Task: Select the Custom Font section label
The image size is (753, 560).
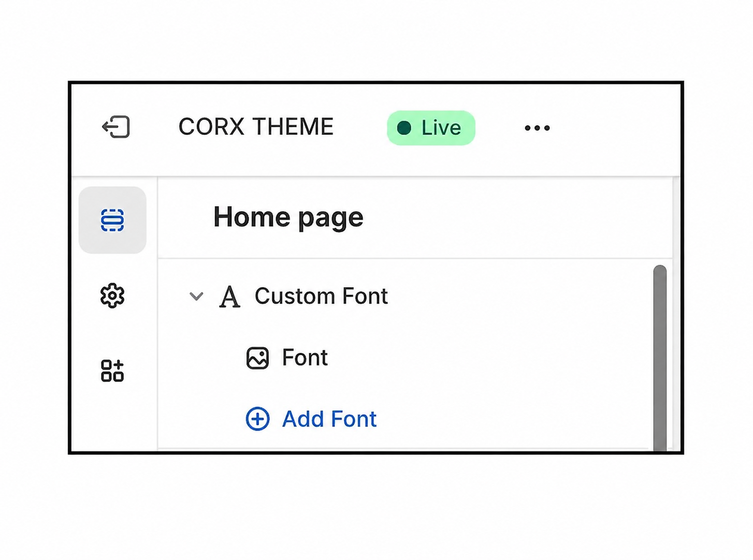Action: (321, 297)
